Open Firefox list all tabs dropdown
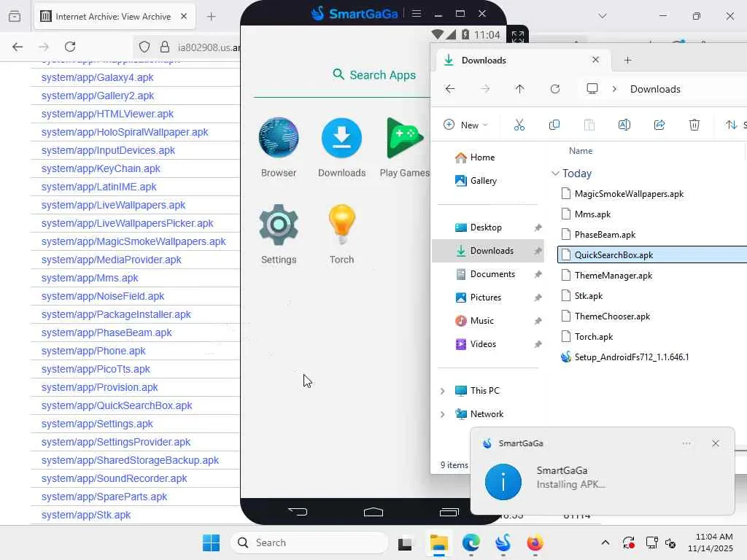Image resolution: width=747 pixels, height=560 pixels. click(x=602, y=16)
